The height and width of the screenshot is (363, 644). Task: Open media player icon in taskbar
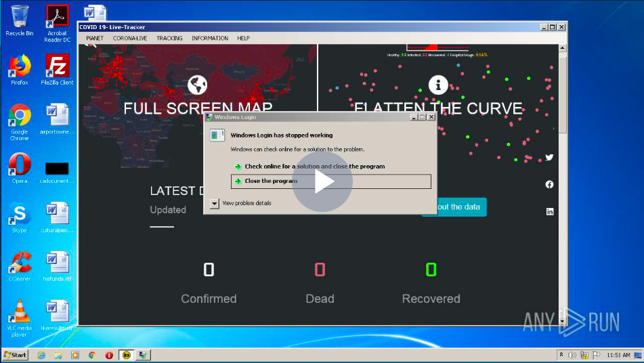pyautogui.click(x=75, y=355)
